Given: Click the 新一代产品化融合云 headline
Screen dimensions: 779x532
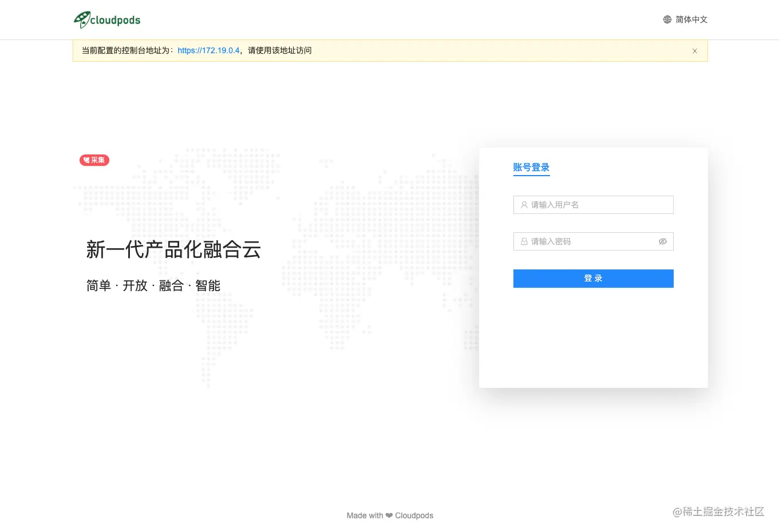Looking at the screenshot, I should pos(173,249).
